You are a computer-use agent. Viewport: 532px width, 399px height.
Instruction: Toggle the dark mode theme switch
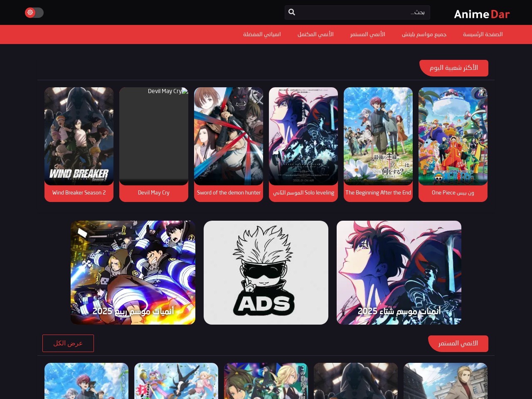pyautogui.click(x=34, y=12)
